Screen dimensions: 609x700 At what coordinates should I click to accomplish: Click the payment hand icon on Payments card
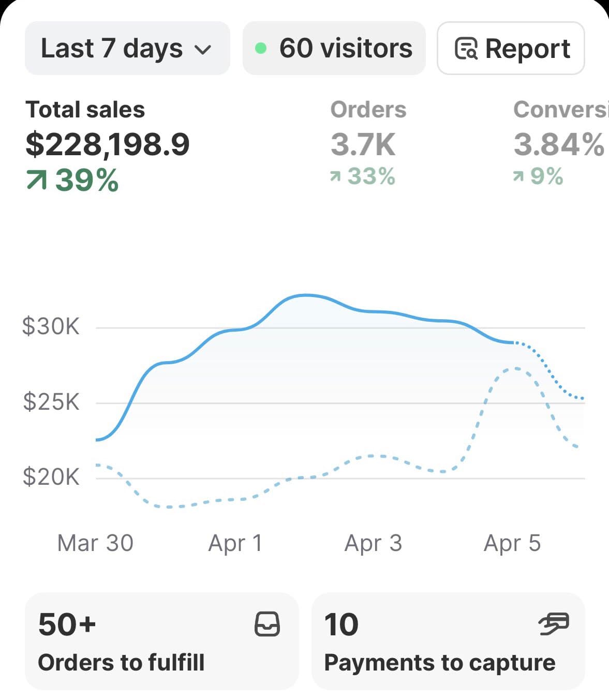point(554,623)
